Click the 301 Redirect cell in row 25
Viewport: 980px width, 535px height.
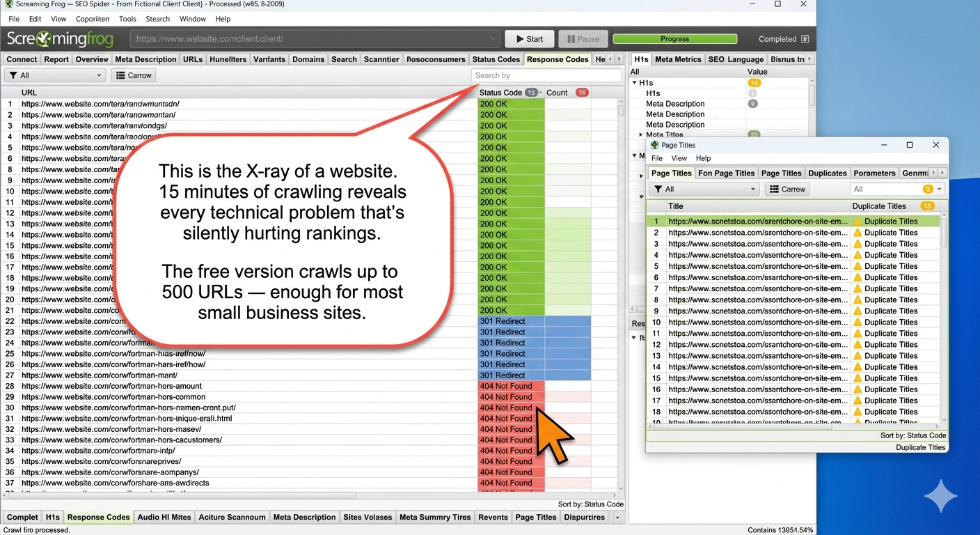point(511,354)
